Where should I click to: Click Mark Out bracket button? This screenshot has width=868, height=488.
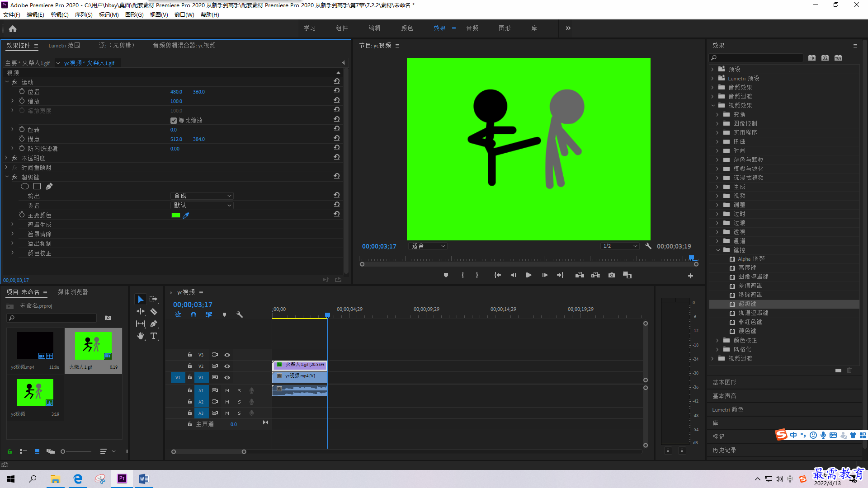(477, 275)
